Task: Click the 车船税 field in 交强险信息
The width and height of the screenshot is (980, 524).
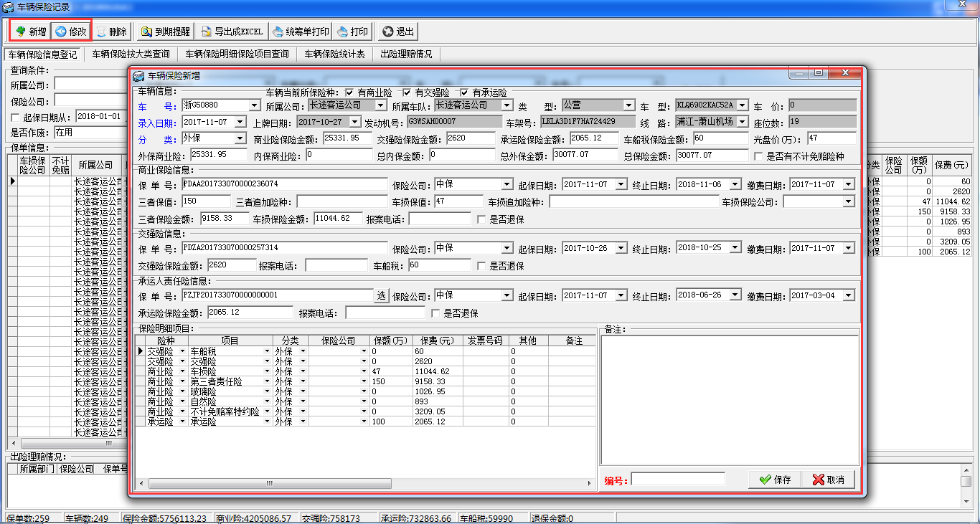Action: 439,266
